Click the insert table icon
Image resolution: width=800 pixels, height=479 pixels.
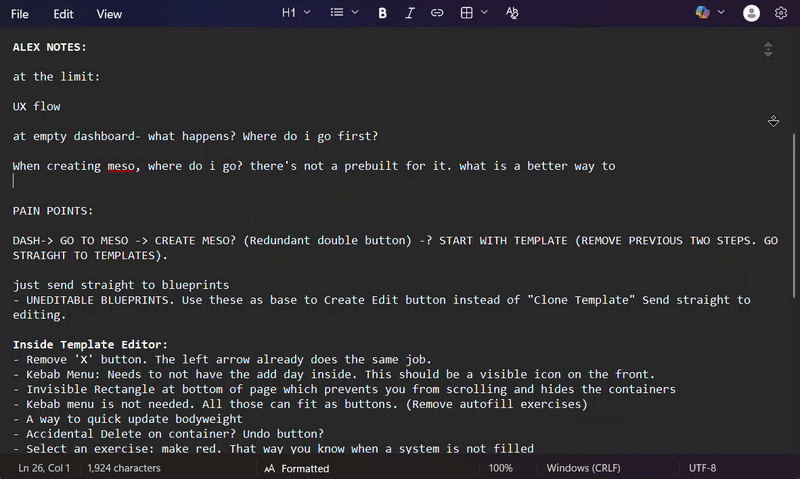click(466, 13)
